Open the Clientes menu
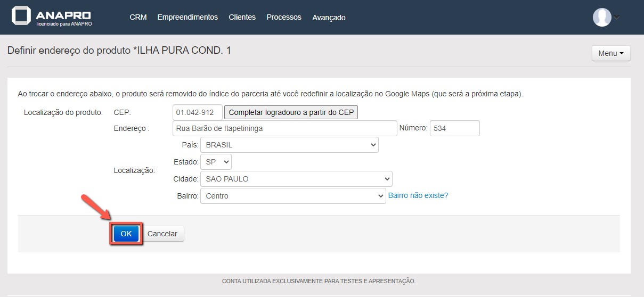This screenshot has height=297, width=644. [x=242, y=17]
